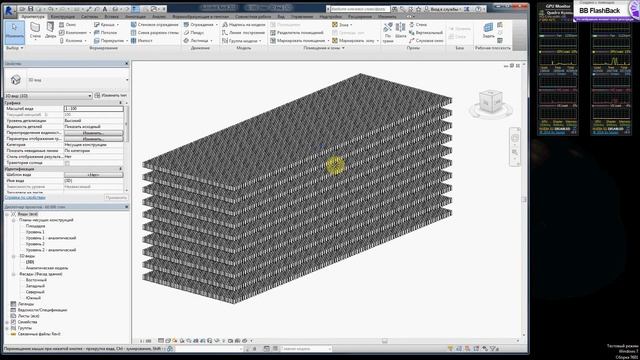Click the Ramp (Пандус) tool

[x=194, y=32]
